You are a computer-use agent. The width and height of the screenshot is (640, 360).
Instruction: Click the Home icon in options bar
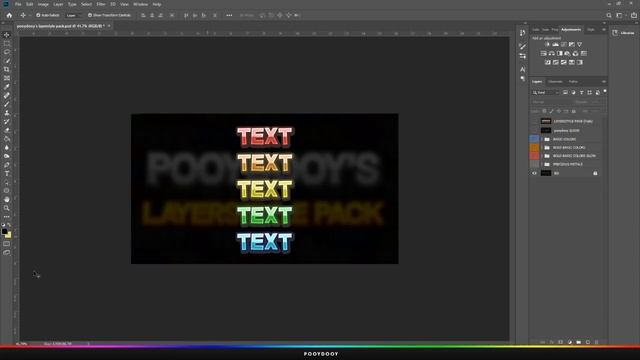9,15
